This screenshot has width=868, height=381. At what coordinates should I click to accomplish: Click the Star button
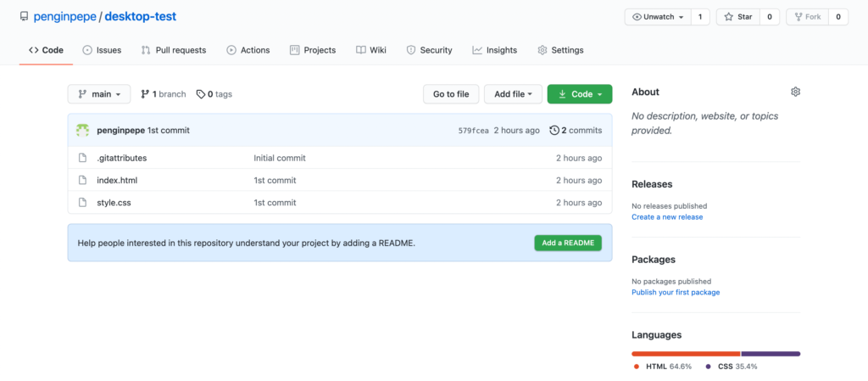point(738,17)
